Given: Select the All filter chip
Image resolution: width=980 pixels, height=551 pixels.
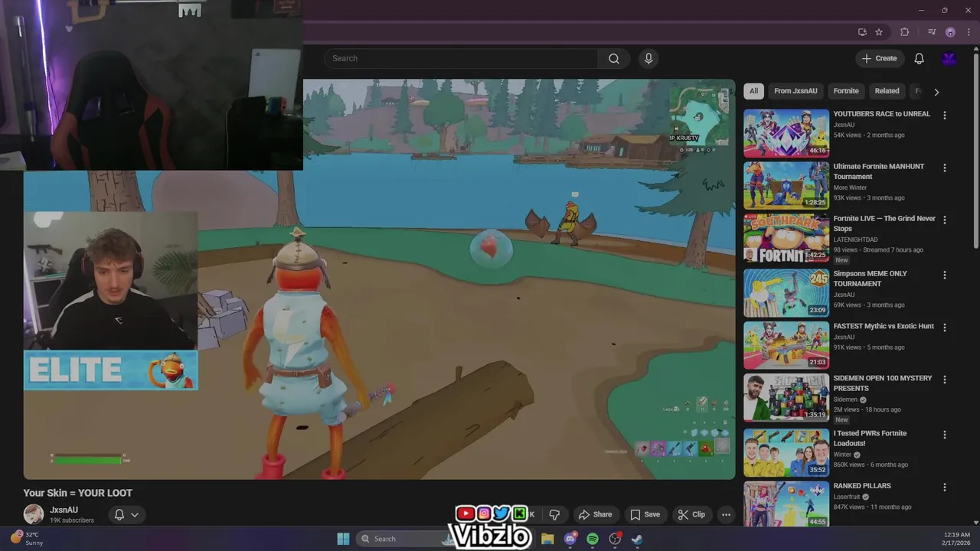Looking at the screenshot, I should [753, 91].
